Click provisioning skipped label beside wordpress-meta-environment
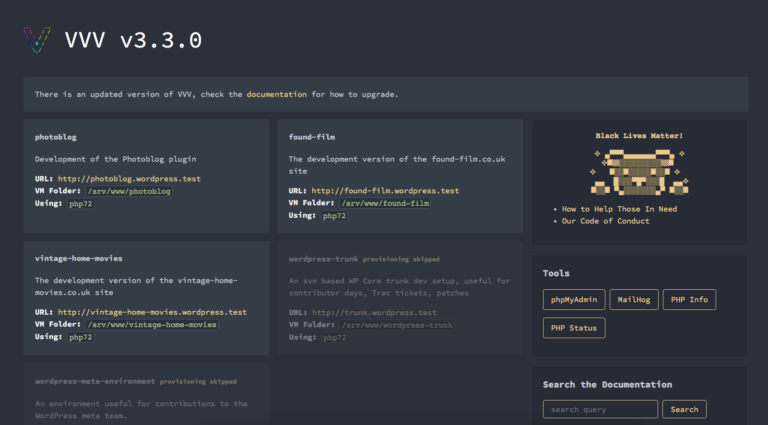This screenshot has height=425, width=768. tap(198, 381)
